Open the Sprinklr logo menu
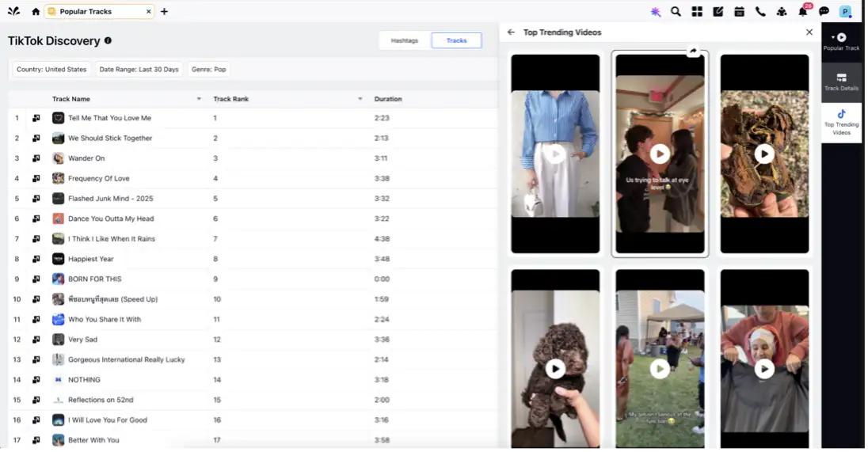Screen dimensions: 868x452 click(x=13, y=11)
